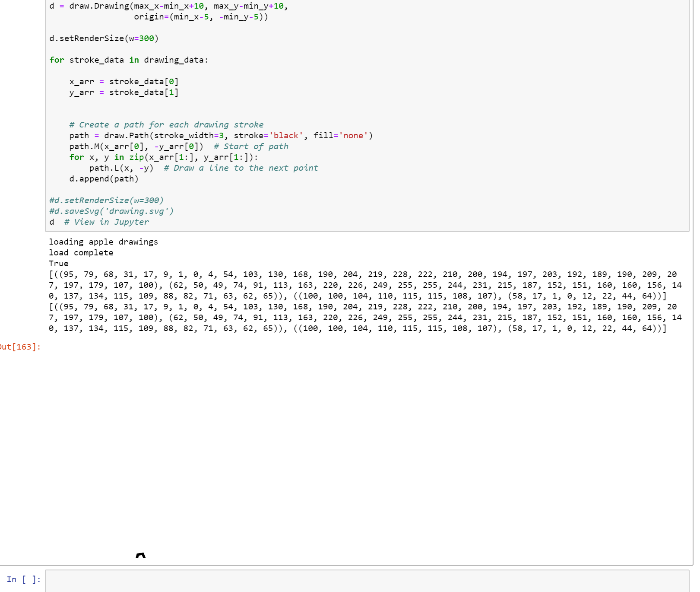Select the Out[163] label
700x592 pixels.
pos(20,346)
